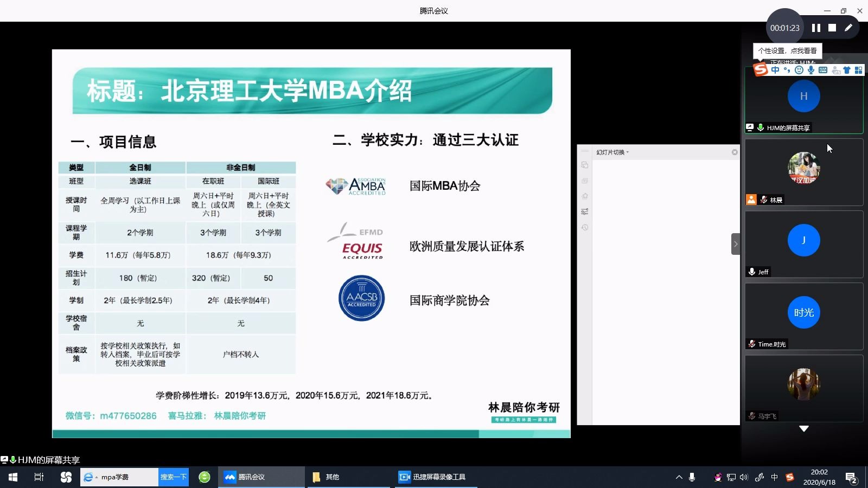Open the 幻灯片切换 panel dropdown

click(612, 152)
